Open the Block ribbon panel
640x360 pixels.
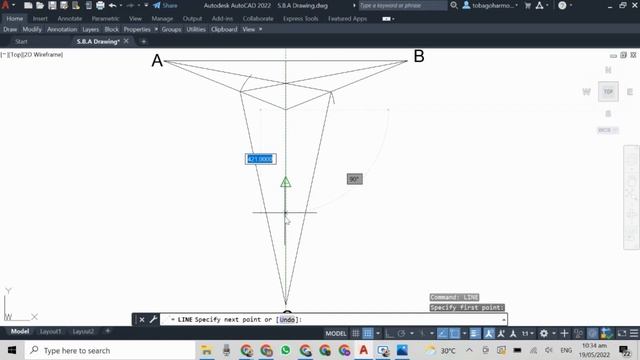(111, 29)
